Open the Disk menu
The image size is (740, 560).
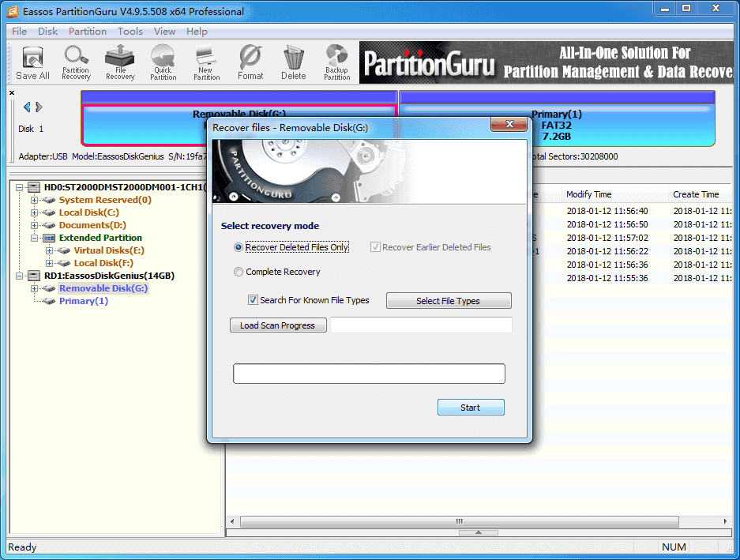point(47,31)
